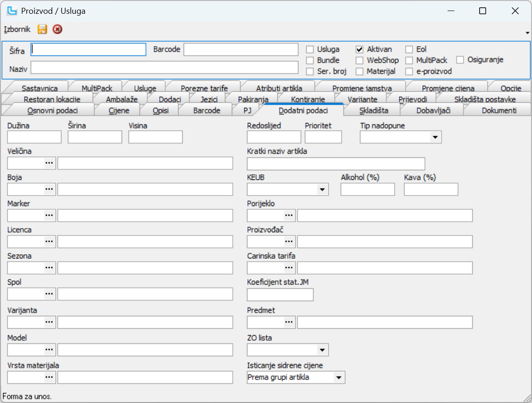The width and height of the screenshot is (532, 403).
Task: Open lookup browse button for Proizvođač
Action: click(289, 241)
